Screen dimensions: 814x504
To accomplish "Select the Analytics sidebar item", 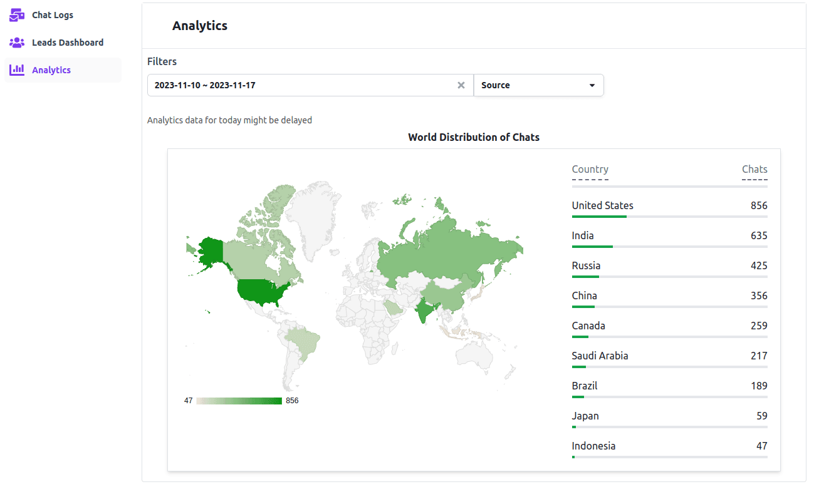I will [63, 70].
